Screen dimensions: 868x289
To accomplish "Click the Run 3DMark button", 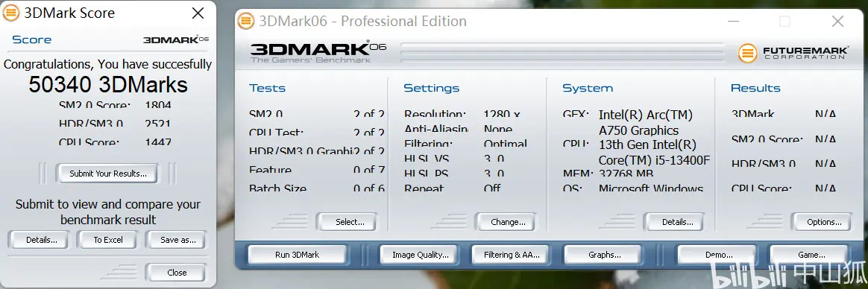I will click(298, 255).
